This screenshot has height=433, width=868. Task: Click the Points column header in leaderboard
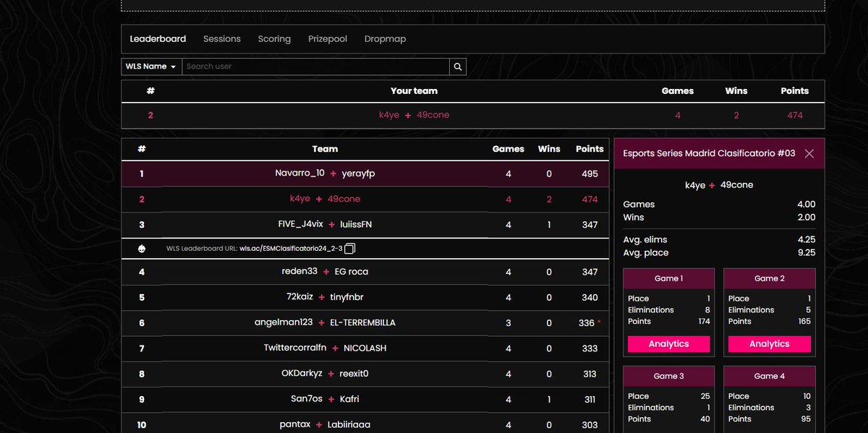(x=590, y=149)
